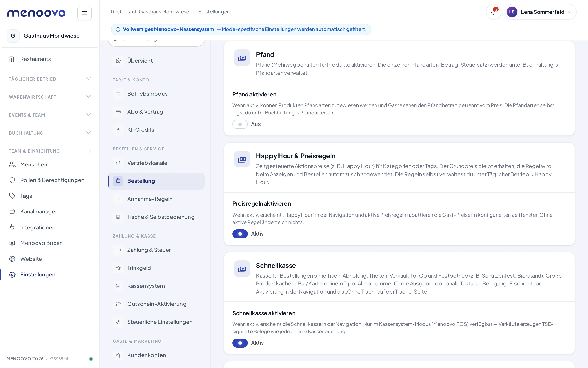
Task: Open the Kassensystem settings entry
Action: [x=156, y=286]
